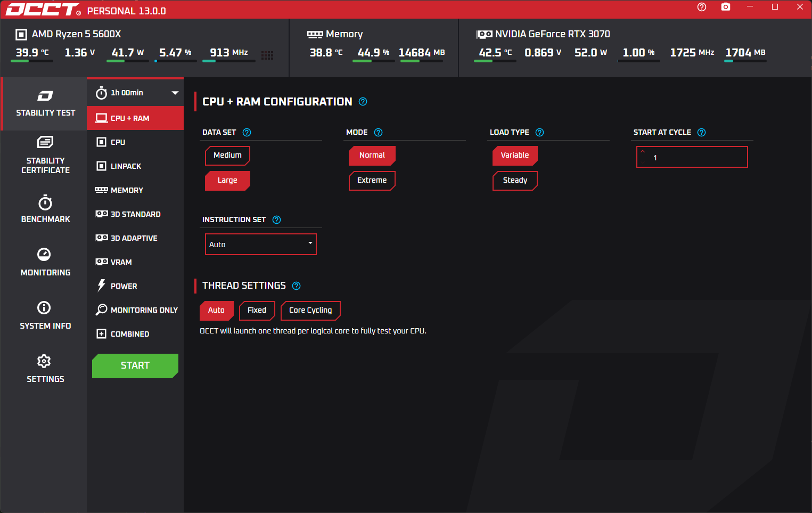This screenshot has width=812, height=513.
Task: Click help icon next to Thread Settings
Action: (297, 286)
